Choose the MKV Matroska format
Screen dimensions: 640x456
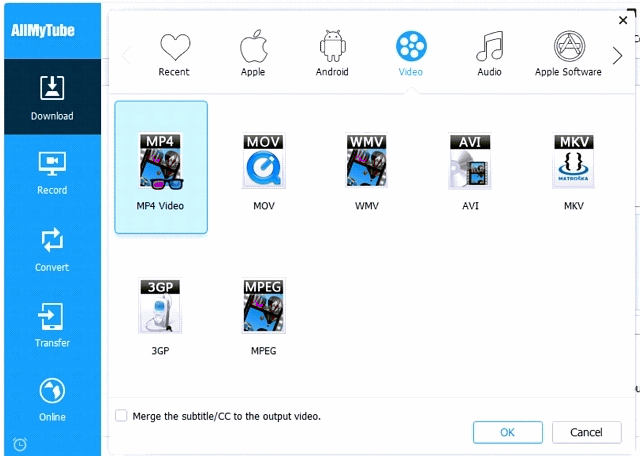click(x=573, y=171)
